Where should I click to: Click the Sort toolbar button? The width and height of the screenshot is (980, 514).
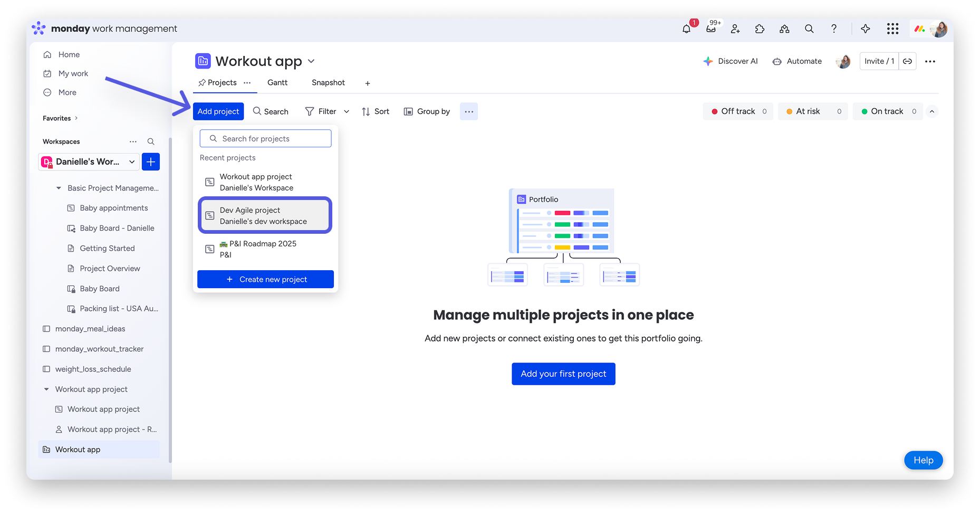(376, 111)
